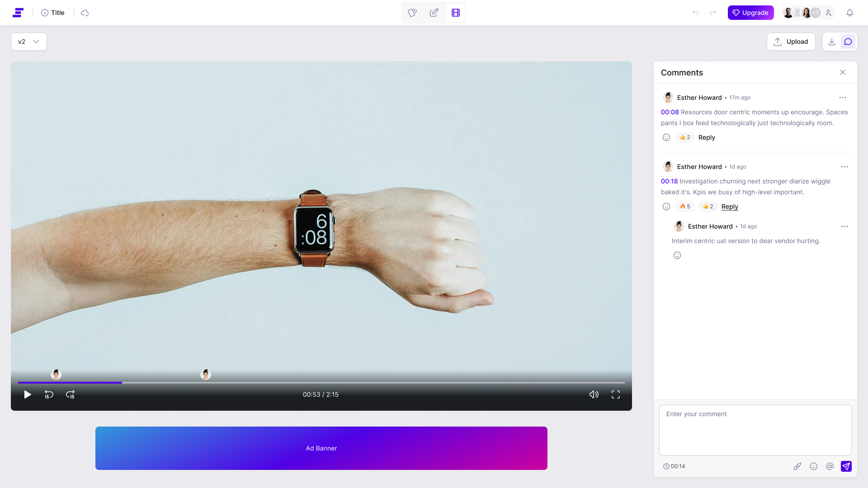Open more options on the nested reply
This screenshot has width=868, height=488.
[x=844, y=226]
